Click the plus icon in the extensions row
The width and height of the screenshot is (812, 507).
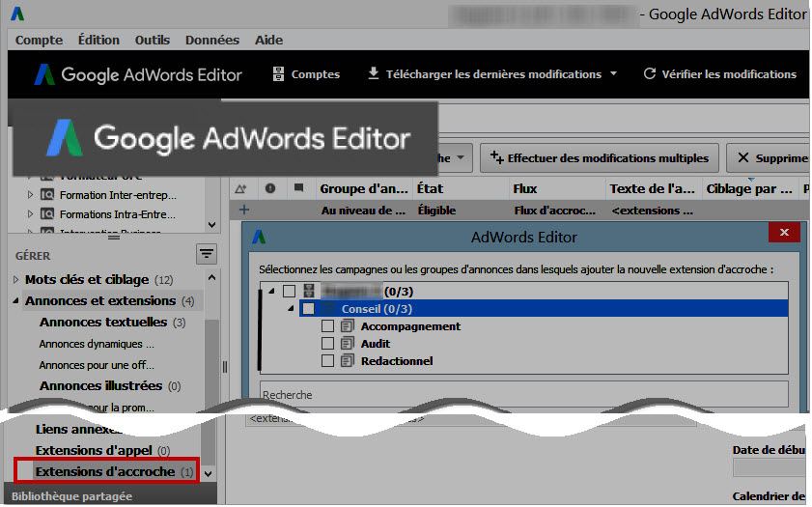244,210
